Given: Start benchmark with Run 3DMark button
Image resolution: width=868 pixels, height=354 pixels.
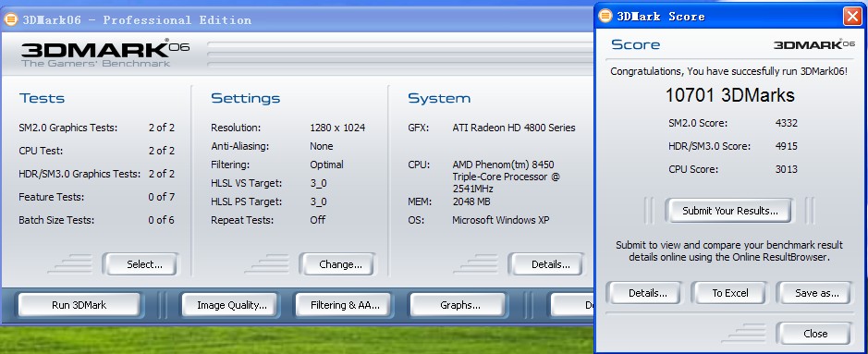Looking at the screenshot, I should click(x=79, y=305).
